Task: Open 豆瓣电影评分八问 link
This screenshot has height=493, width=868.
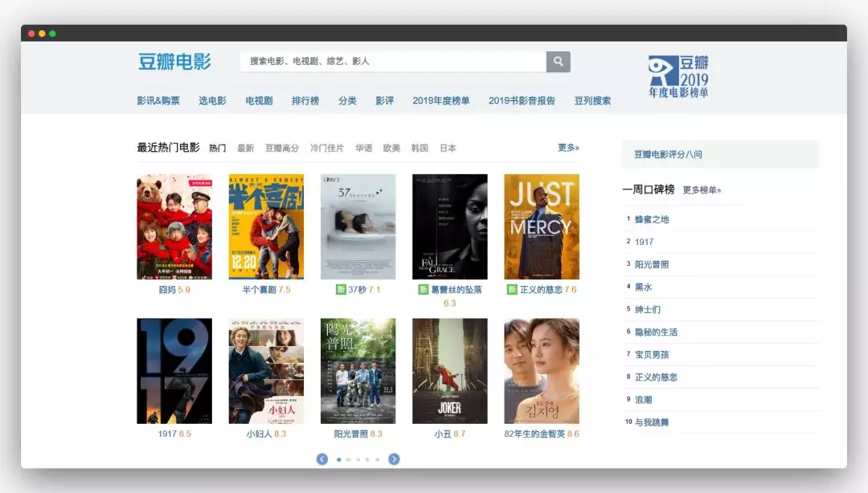Action: 668,155
